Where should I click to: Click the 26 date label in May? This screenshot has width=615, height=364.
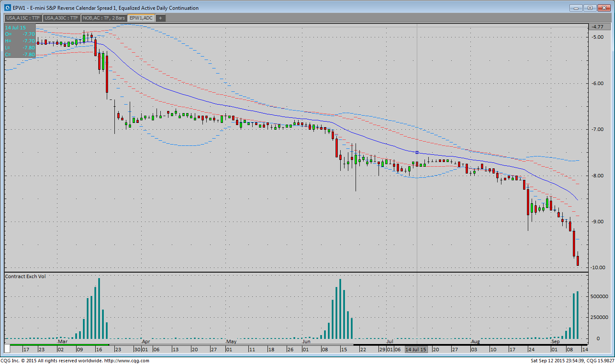[290, 350]
